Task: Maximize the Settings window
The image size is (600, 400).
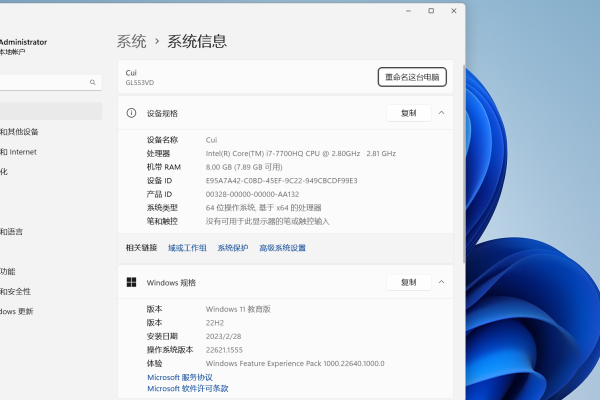Action: 431,11
